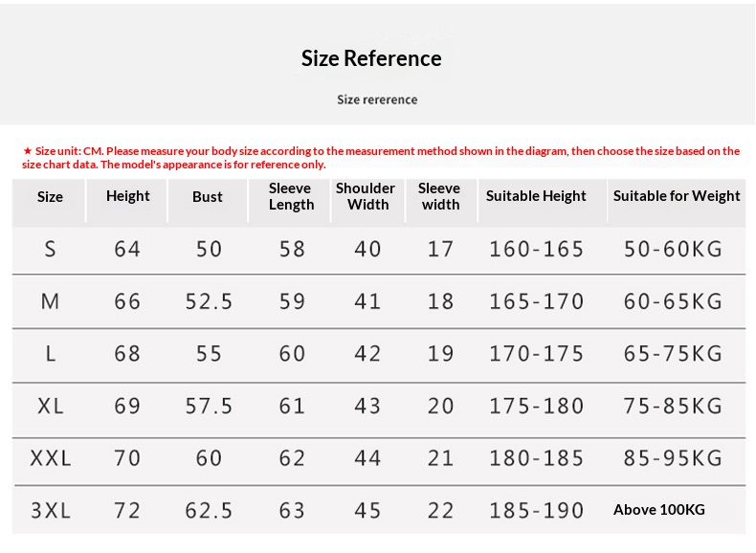Select the 65-75KG weight cell
Screen dimensions: 756x553
pos(673,354)
